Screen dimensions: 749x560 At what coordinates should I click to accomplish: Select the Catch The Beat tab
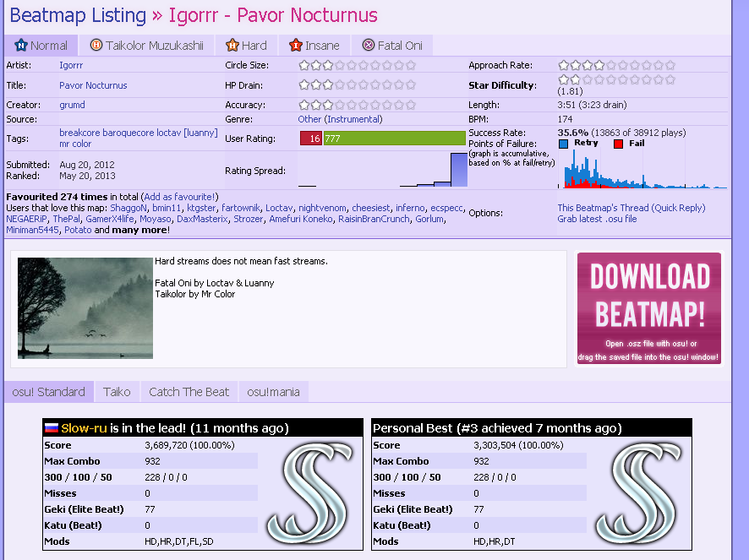189,392
